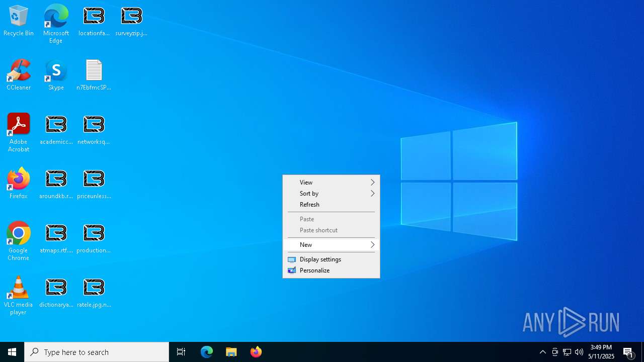Expand the View submenu
644x362 pixels.
[x=331, y=183]
